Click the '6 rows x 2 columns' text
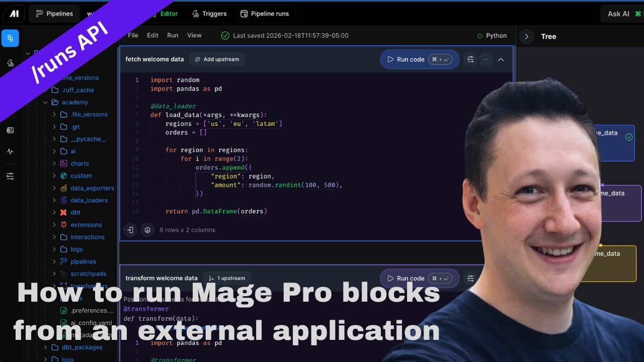 (187, 230)
